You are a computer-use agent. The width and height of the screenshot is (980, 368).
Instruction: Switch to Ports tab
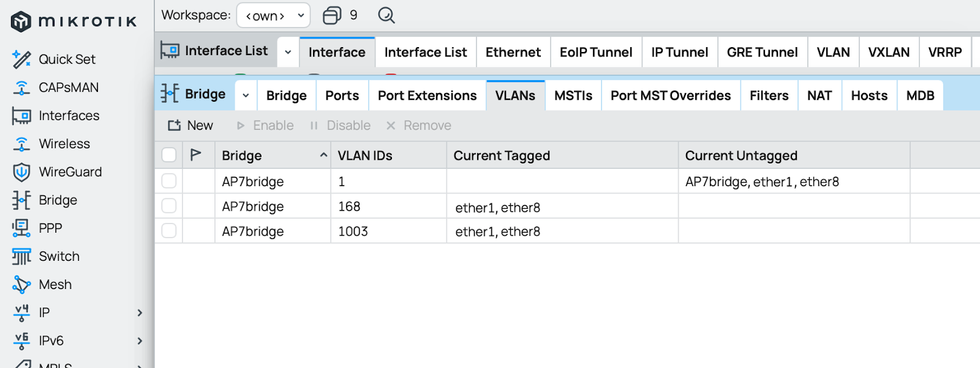(342, 96)
